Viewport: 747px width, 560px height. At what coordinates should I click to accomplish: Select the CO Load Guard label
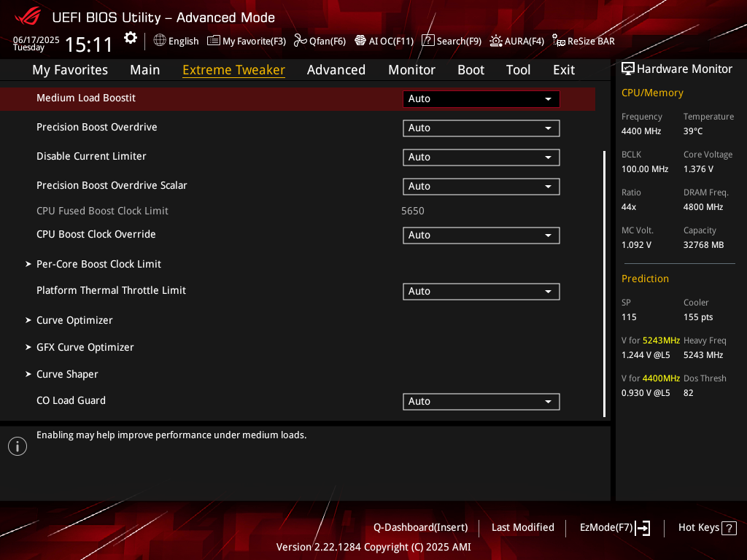click(x=71, y=400)
